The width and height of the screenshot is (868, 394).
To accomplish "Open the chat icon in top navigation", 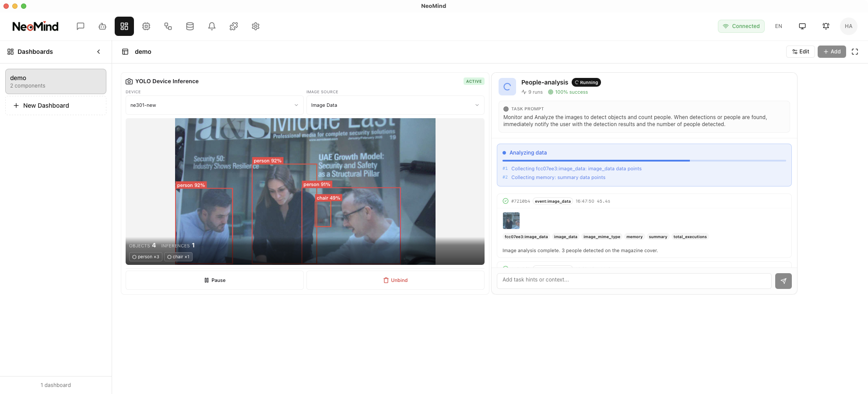I will 81,26.
